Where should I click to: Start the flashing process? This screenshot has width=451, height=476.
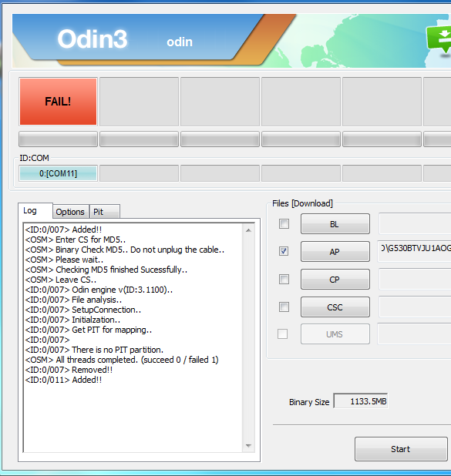coord(401,449)
